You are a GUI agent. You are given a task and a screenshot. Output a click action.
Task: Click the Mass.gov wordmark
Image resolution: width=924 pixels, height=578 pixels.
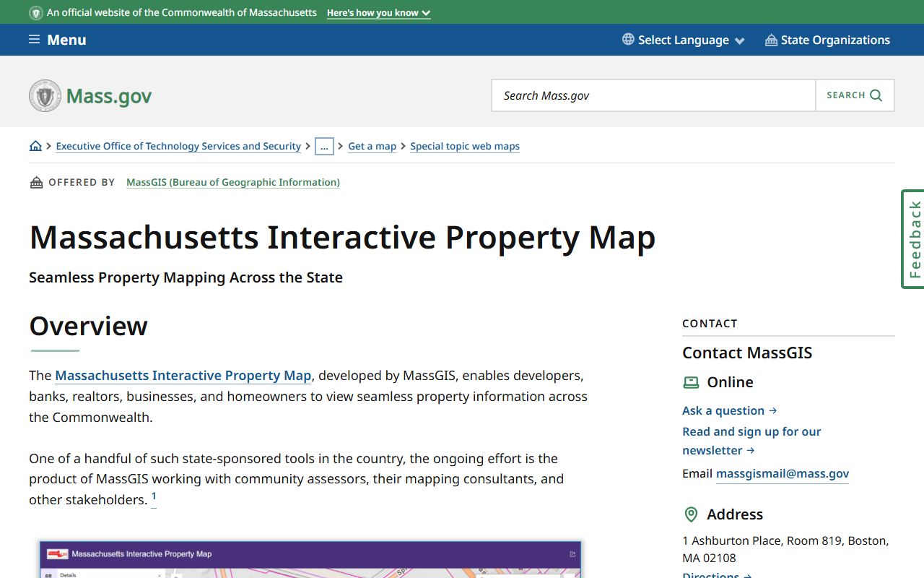tap(109, 96)
